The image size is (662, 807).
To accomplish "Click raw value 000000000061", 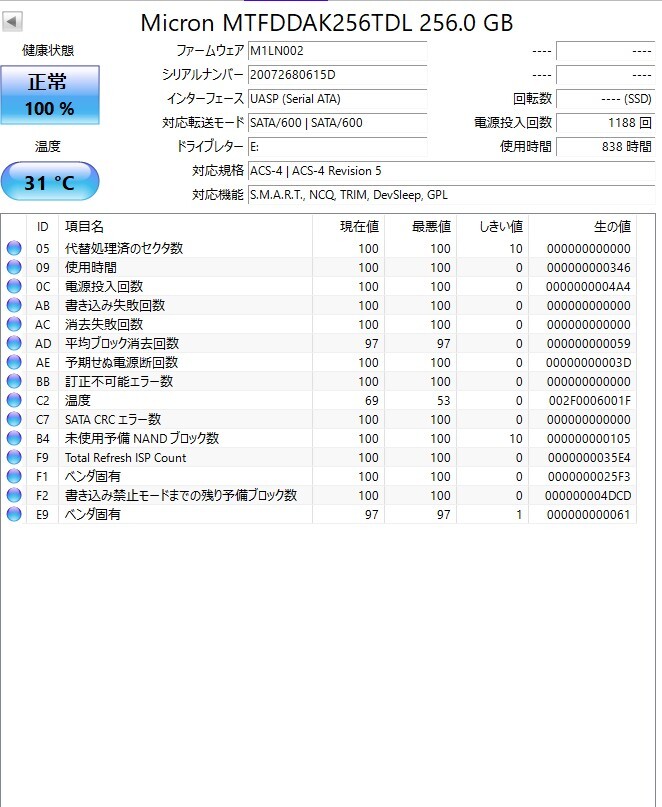I will [588, 515].
